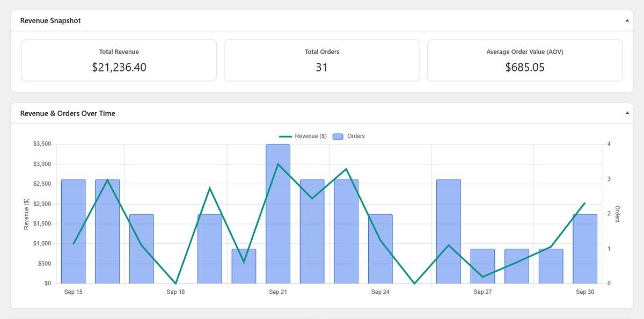Click the Sep 18 axis label
644x319 pixels.
pyautogui.click(x=175, y=292)
